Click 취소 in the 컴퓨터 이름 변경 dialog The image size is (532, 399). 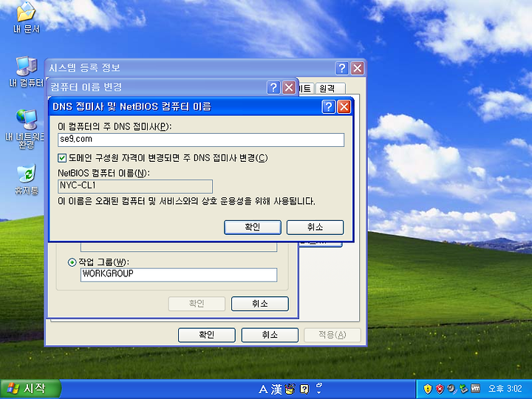[260, 304]
